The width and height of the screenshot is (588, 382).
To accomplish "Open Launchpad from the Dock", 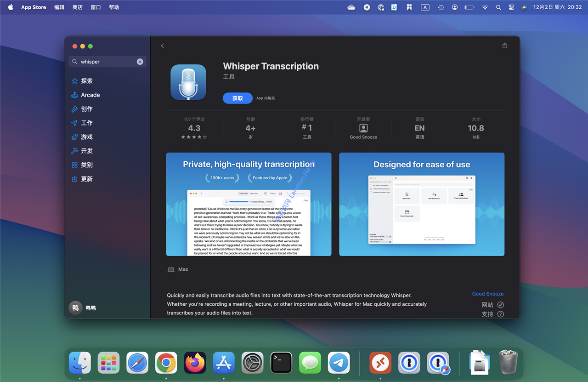I will (109, 363).
